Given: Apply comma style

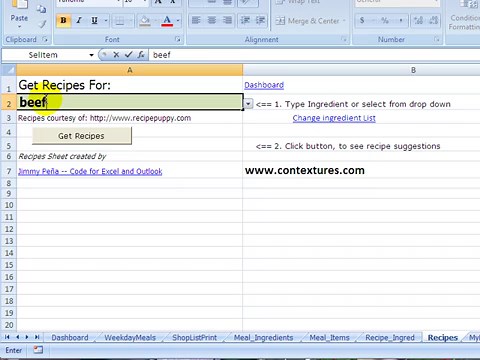Looking at the screenshot, I should point(401,21).
